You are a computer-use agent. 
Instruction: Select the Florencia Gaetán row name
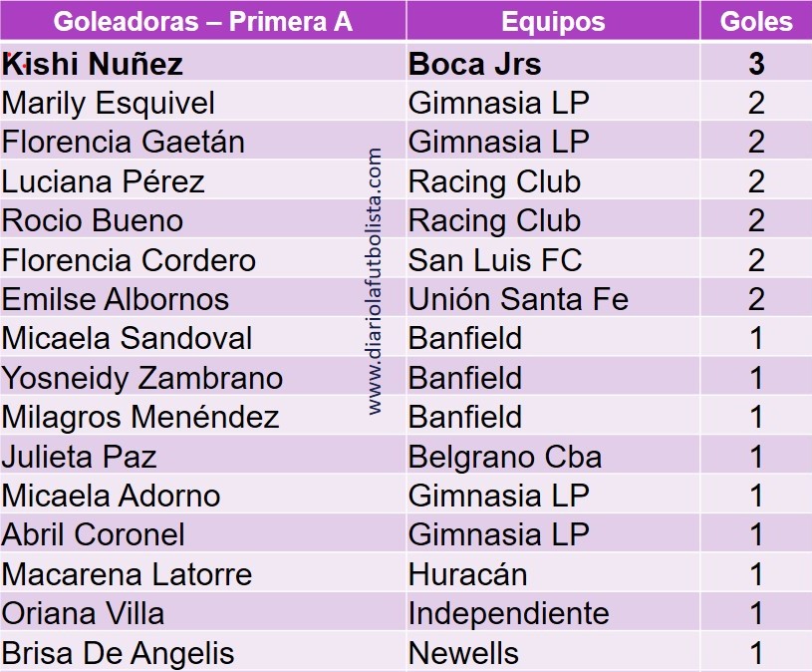(x=123, y=143)
